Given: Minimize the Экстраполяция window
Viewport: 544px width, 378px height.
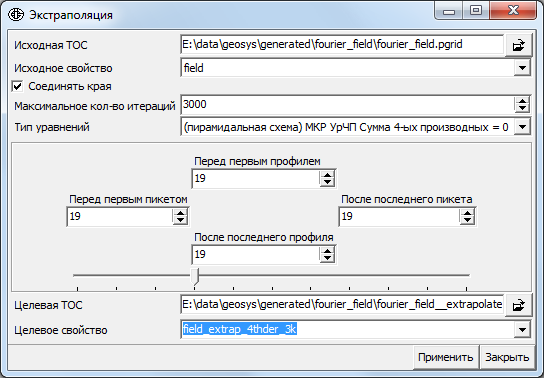Looking at the screenshot, I should tap(449, 11).
